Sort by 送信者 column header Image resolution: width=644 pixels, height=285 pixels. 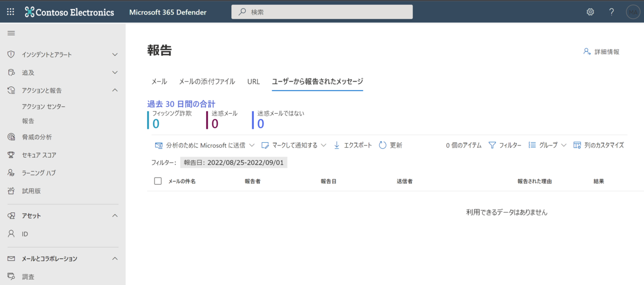[x=404, y=181]
